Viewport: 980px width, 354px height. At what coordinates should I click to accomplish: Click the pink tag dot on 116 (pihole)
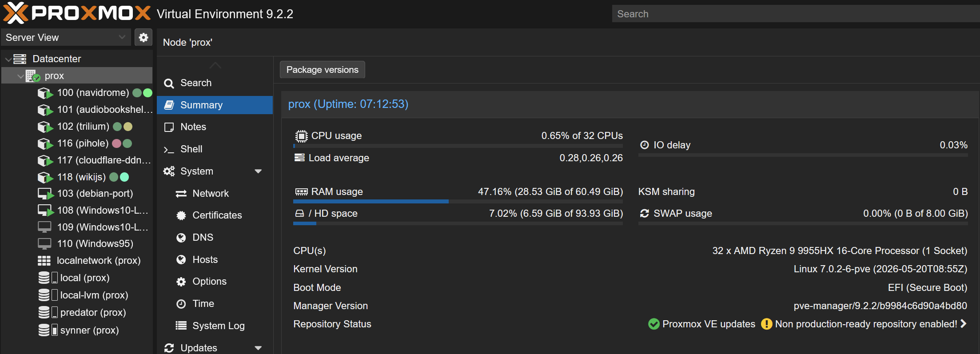pos(117,143)
